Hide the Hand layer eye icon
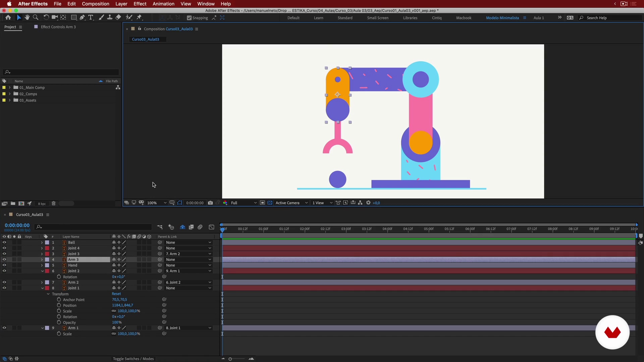Image resolution: width=644 pixels, height=362 pixels. (4, 265)
